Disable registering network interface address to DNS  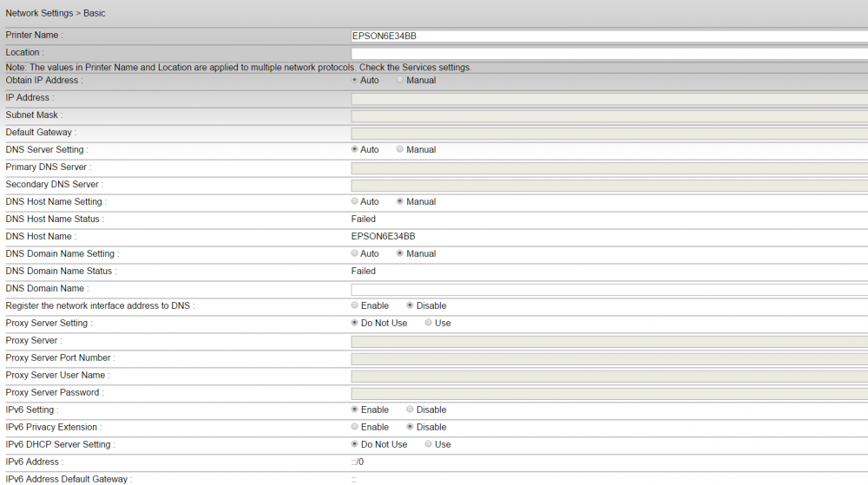[410, 305]
